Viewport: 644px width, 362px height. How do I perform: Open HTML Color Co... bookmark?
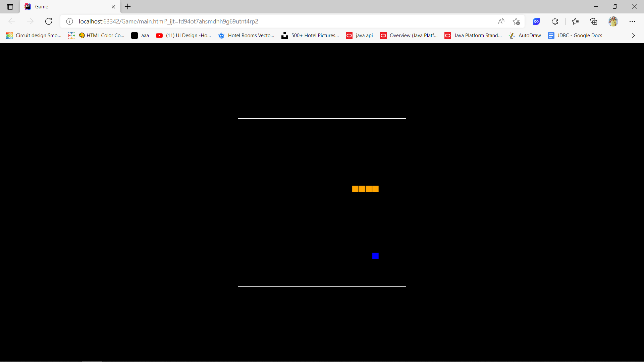pos(102,36)
